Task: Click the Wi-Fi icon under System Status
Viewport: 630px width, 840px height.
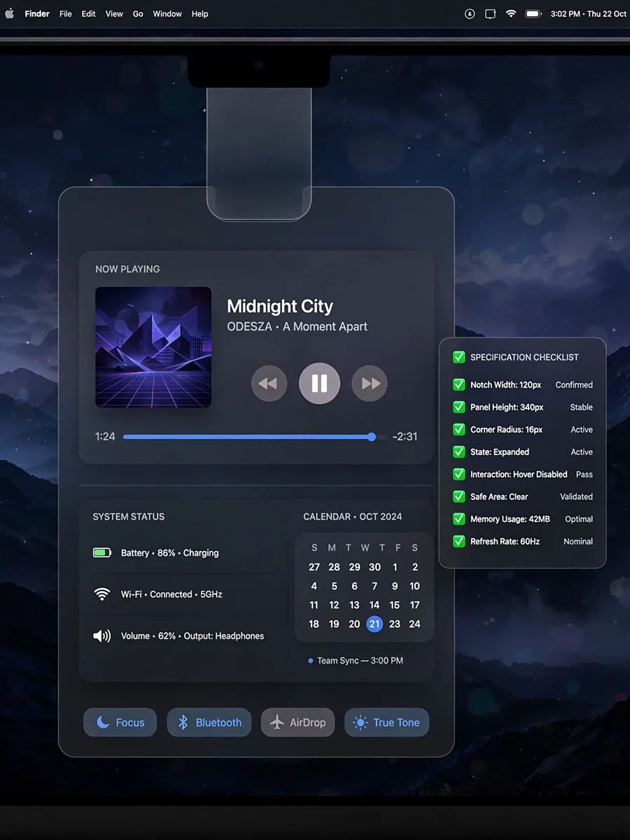Action: 102,594
